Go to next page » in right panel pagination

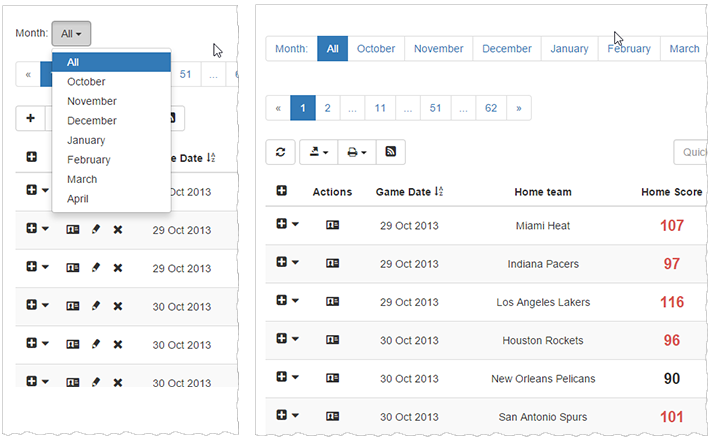click(519, 108)
